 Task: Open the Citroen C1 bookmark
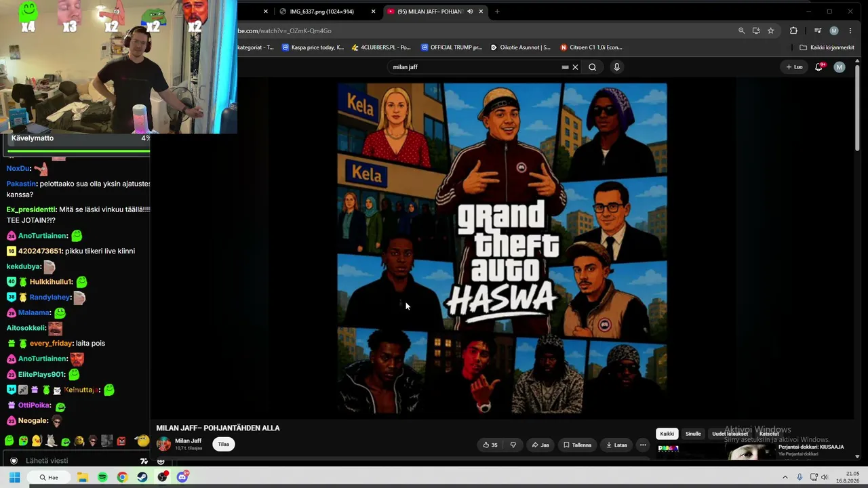point(591,47)
